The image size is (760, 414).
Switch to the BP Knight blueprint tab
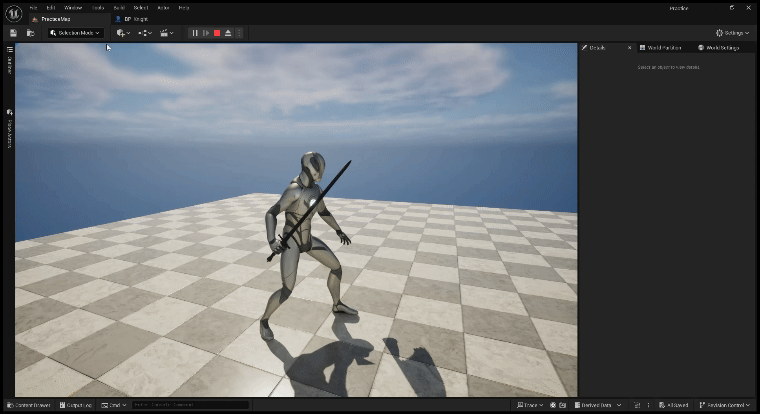(132, 19)
